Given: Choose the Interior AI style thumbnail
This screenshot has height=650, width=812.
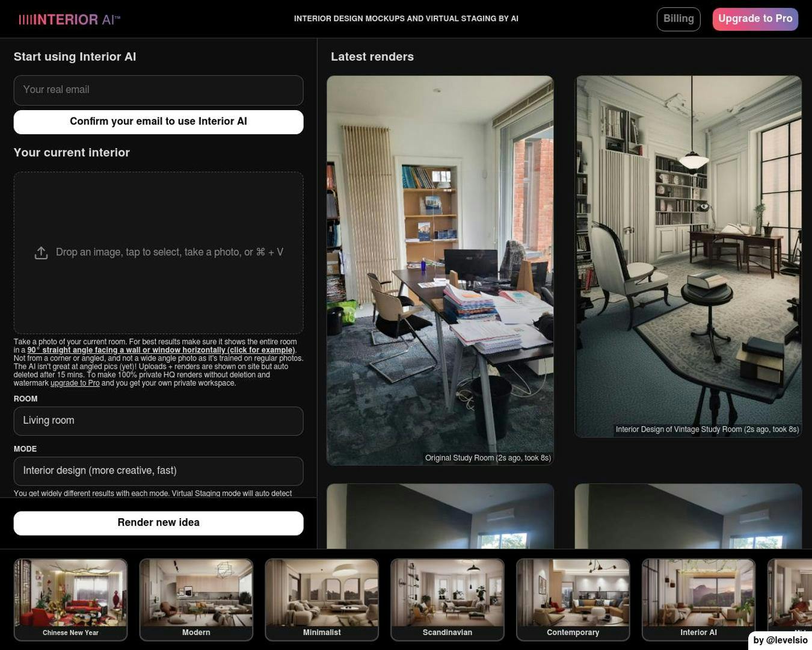Looking at the screenshot, I should [699, 599].
